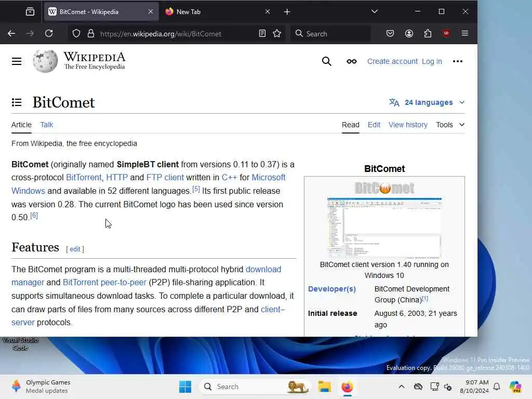
Task: Follow BitTorrent peer-to-peer link
Action: click(104, 283)
